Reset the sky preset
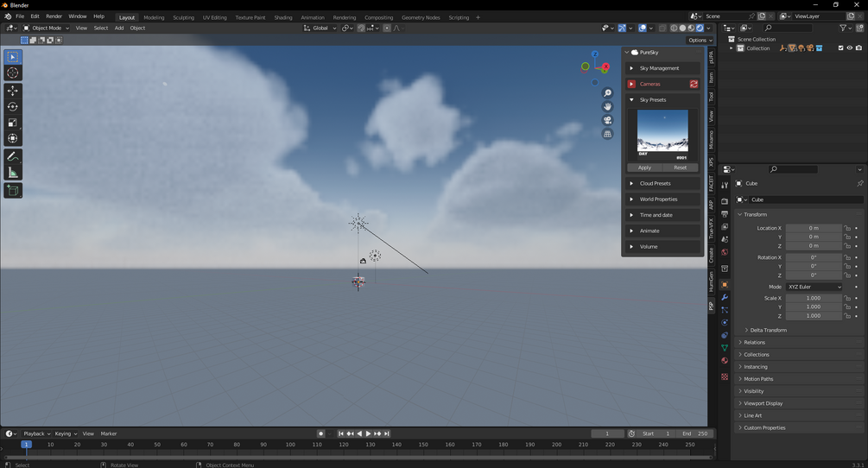 pos(681,168)
